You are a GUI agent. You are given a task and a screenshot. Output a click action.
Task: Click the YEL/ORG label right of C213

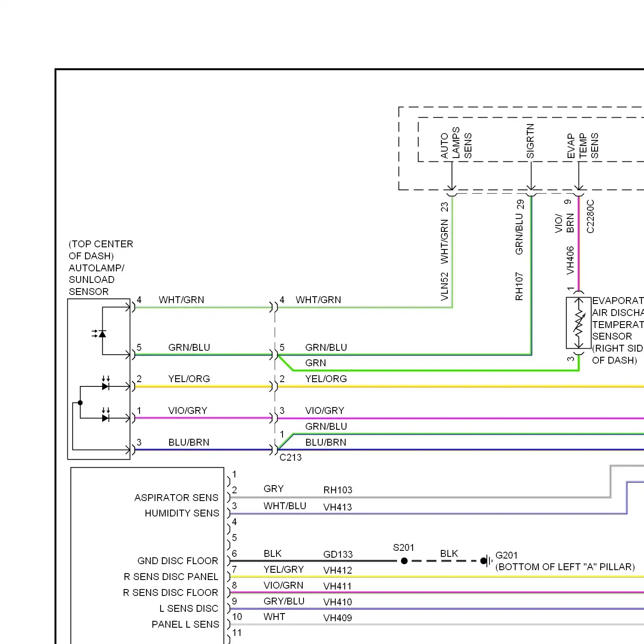click(x=326, y=379)
